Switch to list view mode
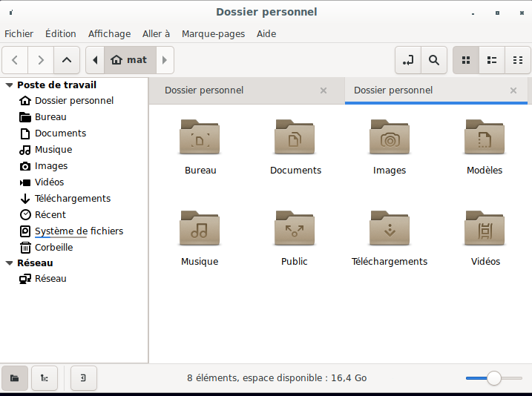Viewport: 532px width, 396px height. [x=491, y=60]
